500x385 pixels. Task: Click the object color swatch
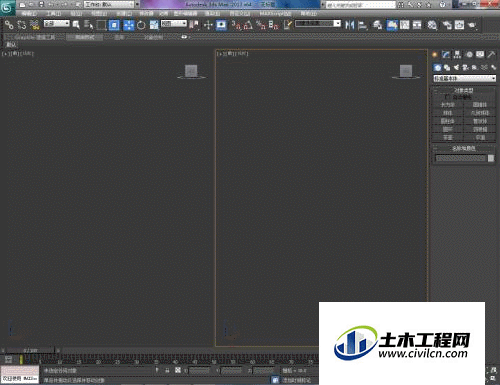[x=491, y=158]
